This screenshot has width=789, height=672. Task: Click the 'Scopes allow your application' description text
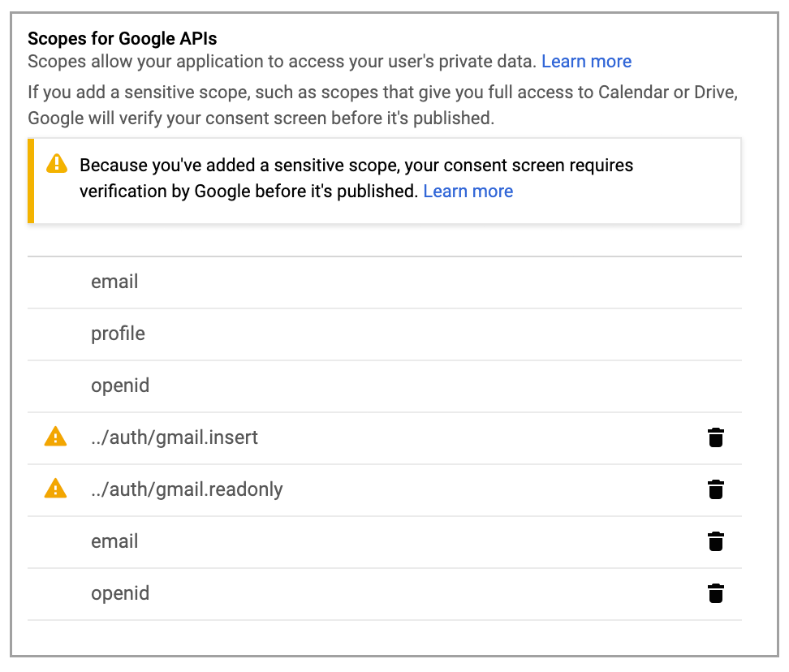pyautogui.click(x=282, y=62)
